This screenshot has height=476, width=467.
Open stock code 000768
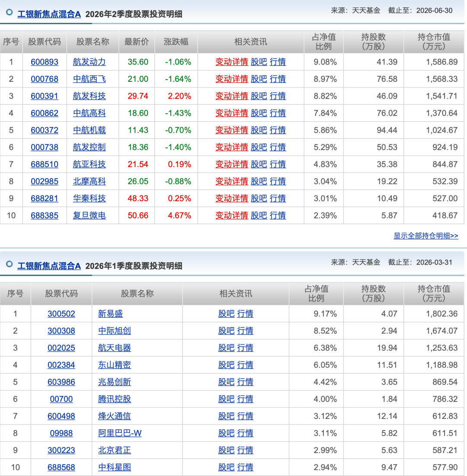click(x=44, y=79)
